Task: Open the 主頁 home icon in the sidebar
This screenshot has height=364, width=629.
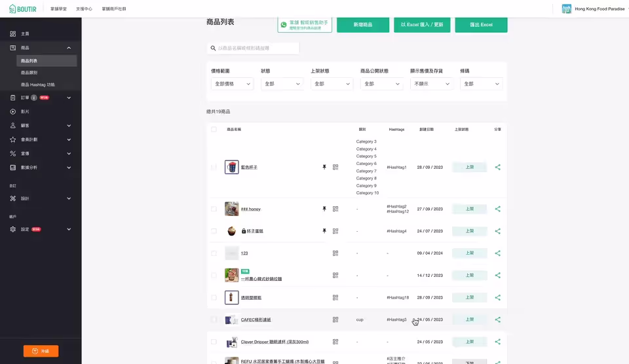Action: pyautogui.click(x=13, y=33)
